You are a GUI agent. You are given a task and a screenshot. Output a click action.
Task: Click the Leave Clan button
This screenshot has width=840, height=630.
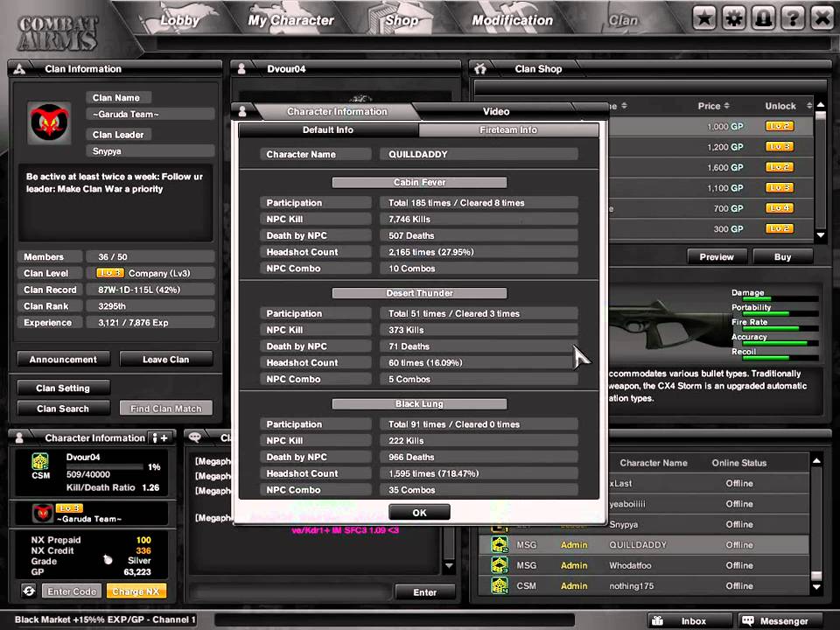coord(166,360)
